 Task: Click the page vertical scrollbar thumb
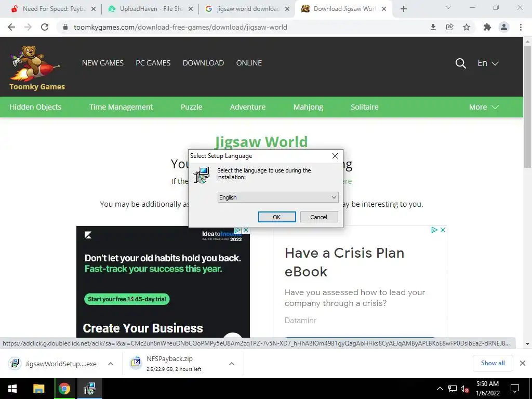[527, 106]
